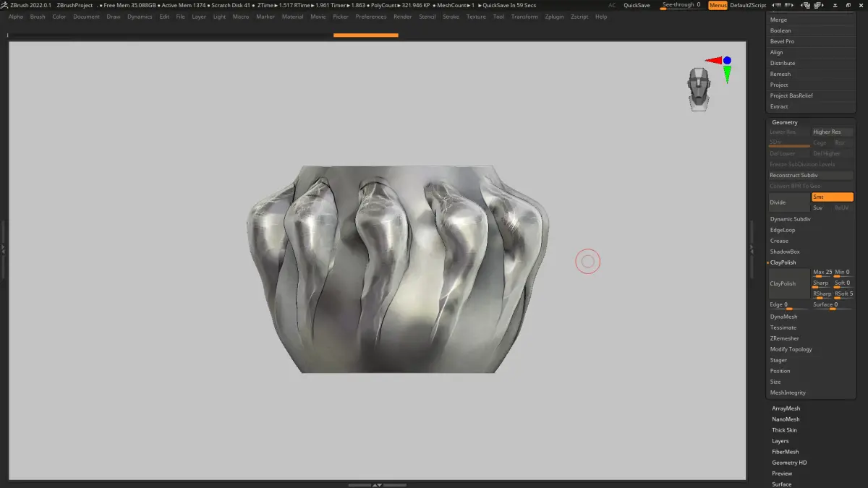The image size is (868, 488).
Task: Click the large ClayPolish apply button
Action: pos(789,284)
